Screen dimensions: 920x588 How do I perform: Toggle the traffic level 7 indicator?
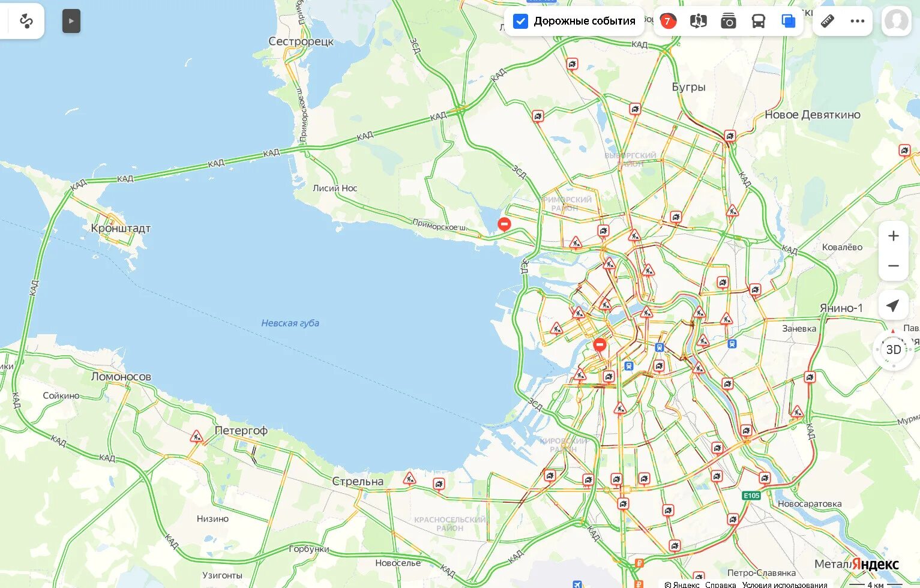667,22
